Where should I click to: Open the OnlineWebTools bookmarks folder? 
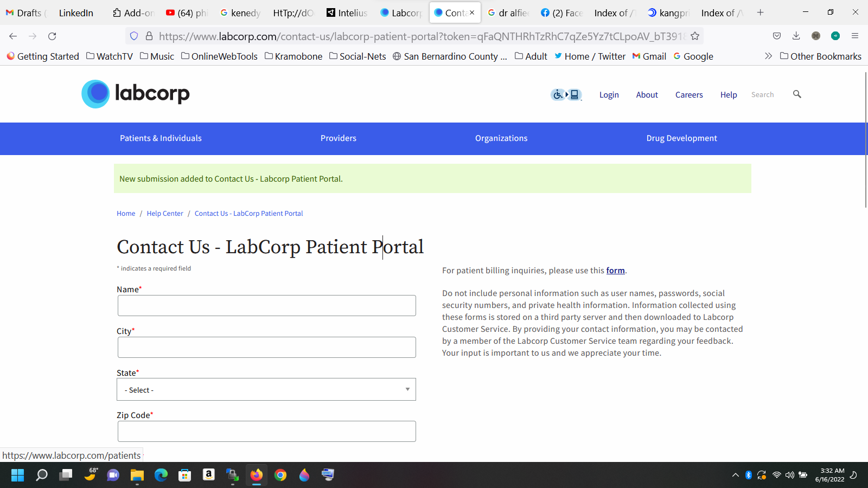click(219, 56)
